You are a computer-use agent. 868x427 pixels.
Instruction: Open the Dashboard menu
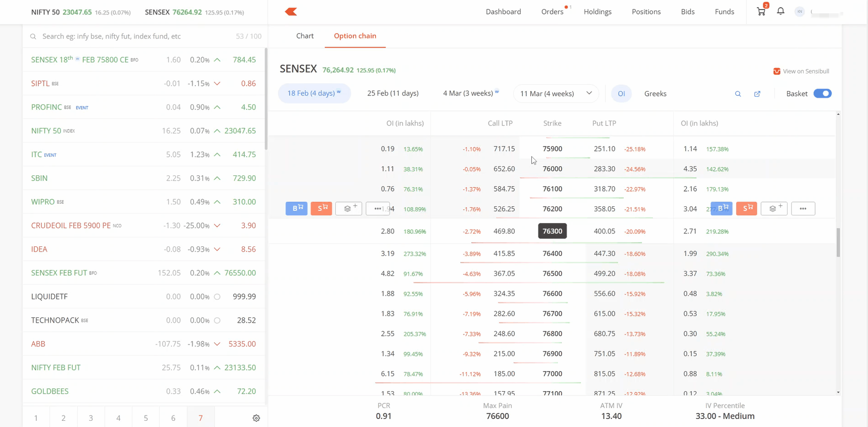[503, 11]
